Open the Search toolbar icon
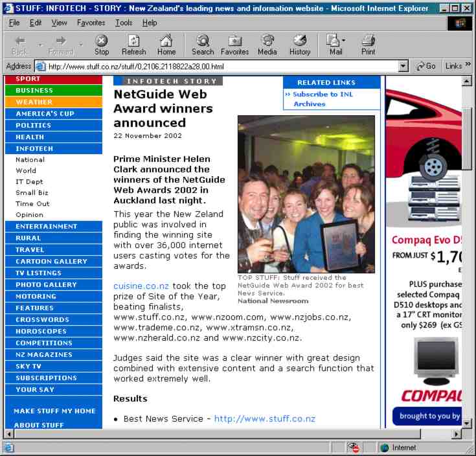Image resolution: width=476 pixels, height=456 pixels. 202,44
